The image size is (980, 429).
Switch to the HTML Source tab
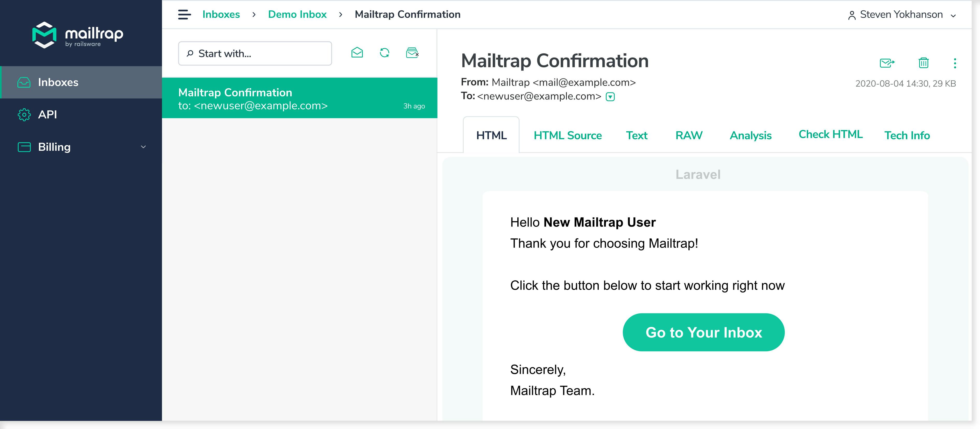point(568,135)
